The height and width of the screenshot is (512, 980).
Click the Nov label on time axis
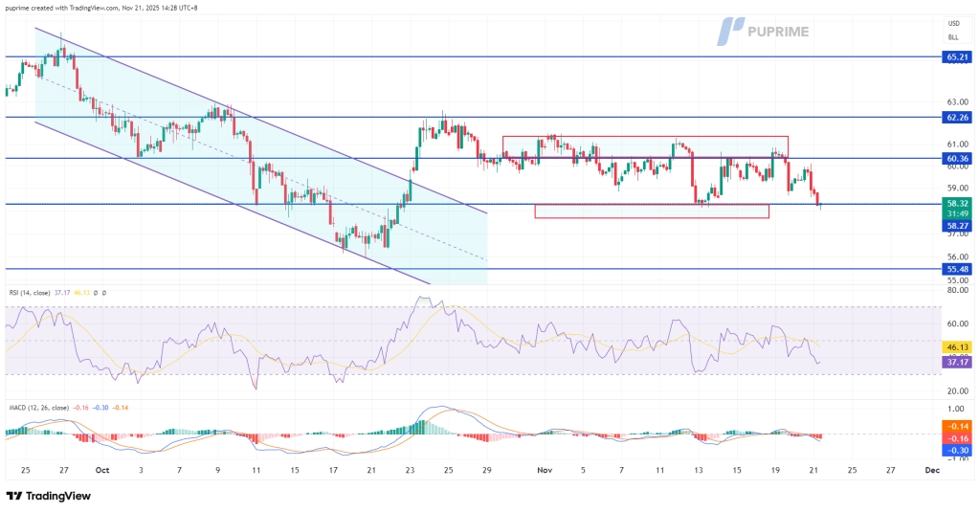pyautogui.click(x=545, y=471)
